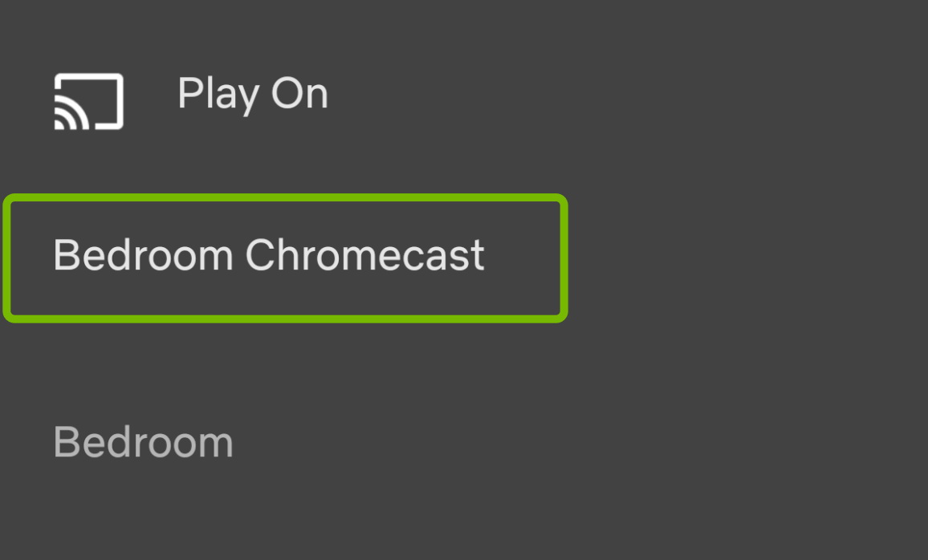Tap the Bedroom speaker option
The width and height of the screenshot is (928, 560).
[142, 440]
